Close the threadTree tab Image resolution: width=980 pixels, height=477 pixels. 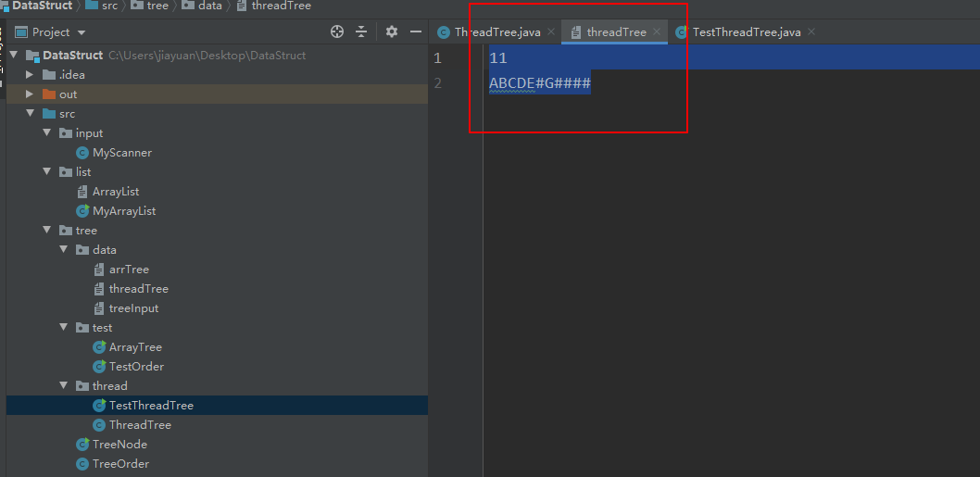(656, 31)
